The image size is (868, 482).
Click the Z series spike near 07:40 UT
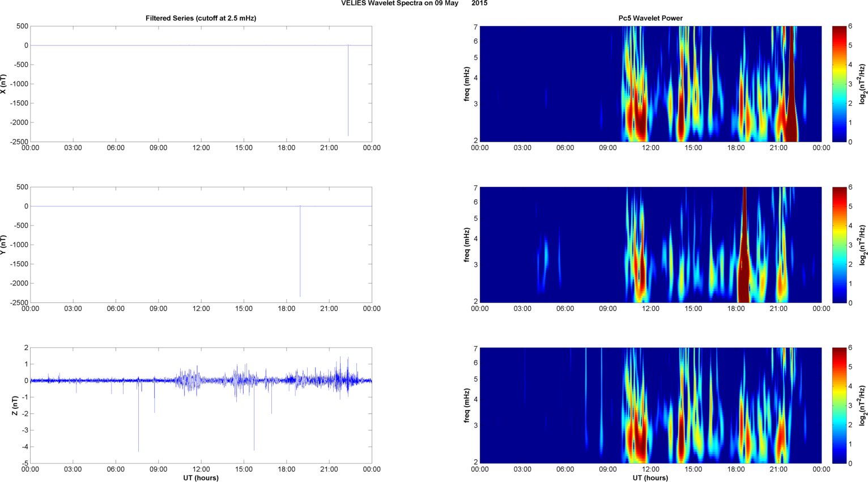pos(138,416)
